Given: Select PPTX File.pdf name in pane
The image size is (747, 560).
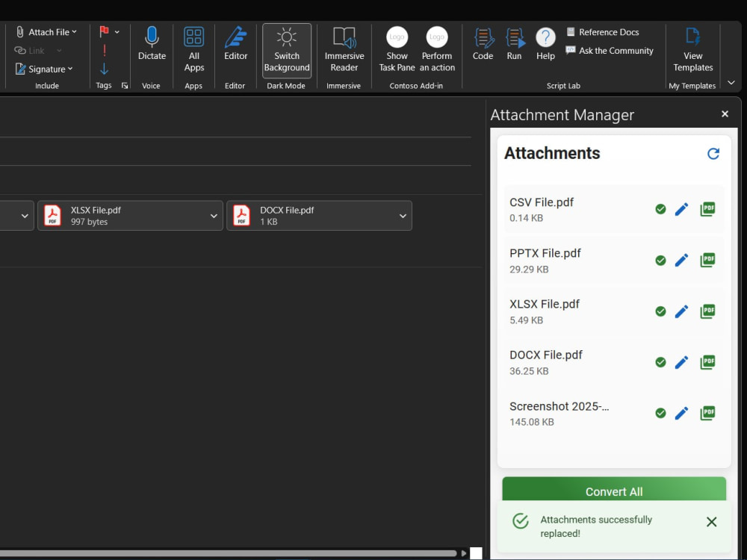Looking at the screenshot, I should pos(545,253).
